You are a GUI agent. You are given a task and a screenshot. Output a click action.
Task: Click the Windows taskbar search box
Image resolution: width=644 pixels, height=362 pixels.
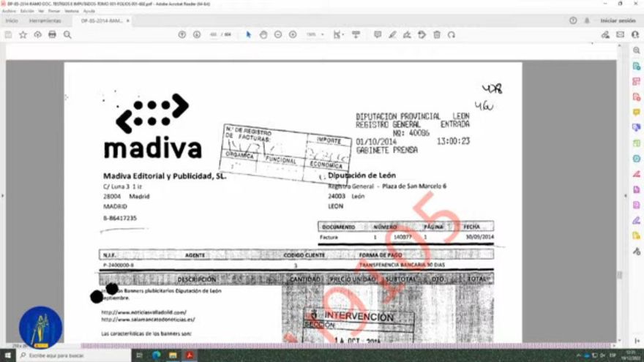coord(74,355)
